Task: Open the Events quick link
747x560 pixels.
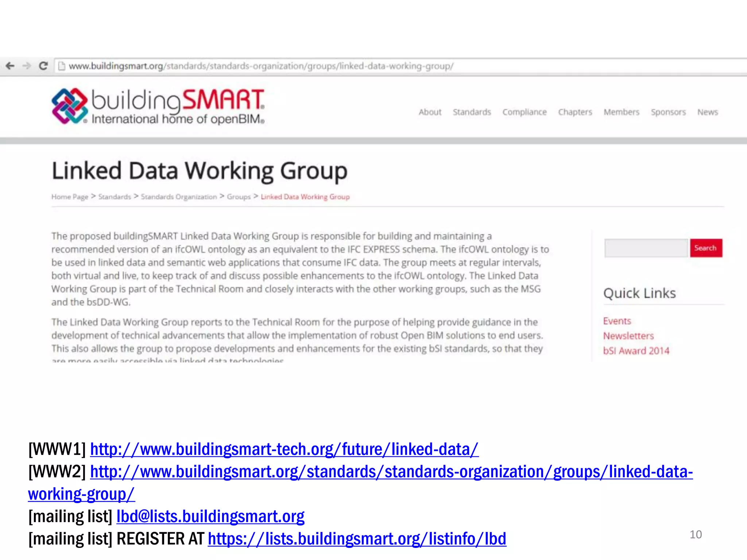Action: tap(617, 321)
